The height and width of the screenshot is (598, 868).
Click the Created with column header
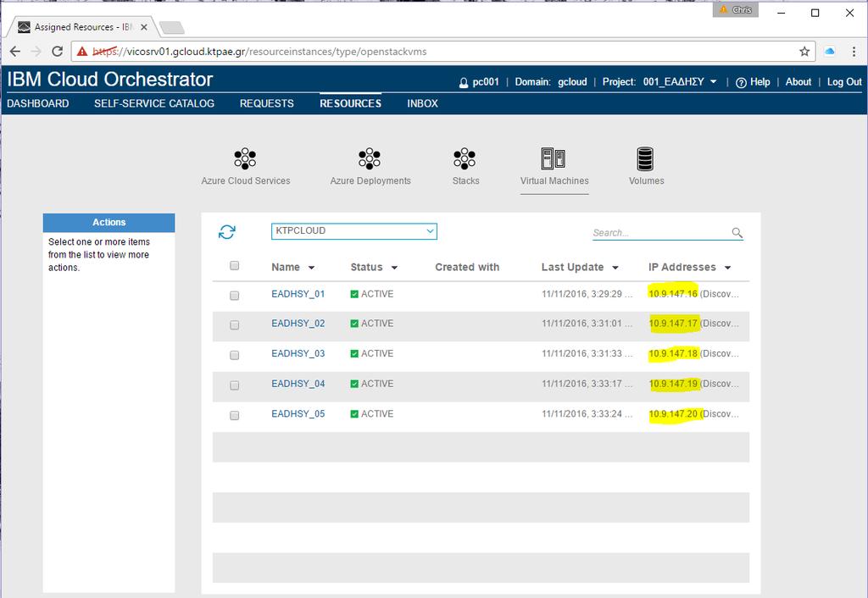(x=467, y=267)
